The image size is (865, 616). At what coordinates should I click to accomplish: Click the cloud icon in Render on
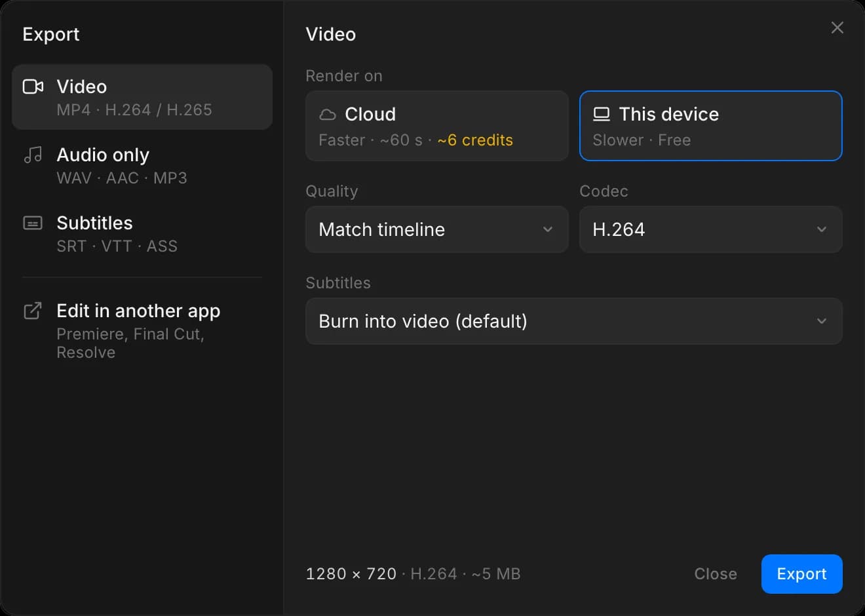(x=327, y=115)
